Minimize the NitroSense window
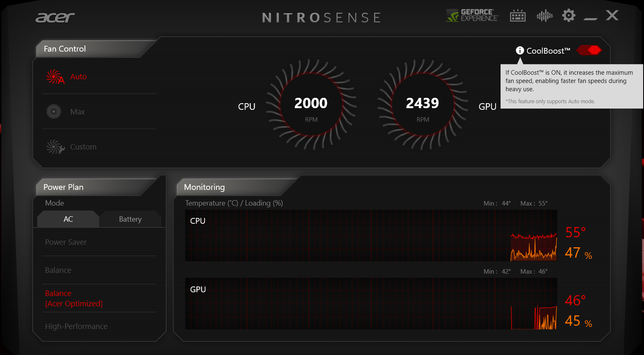The image size is (644, 355). click(590, 18)
